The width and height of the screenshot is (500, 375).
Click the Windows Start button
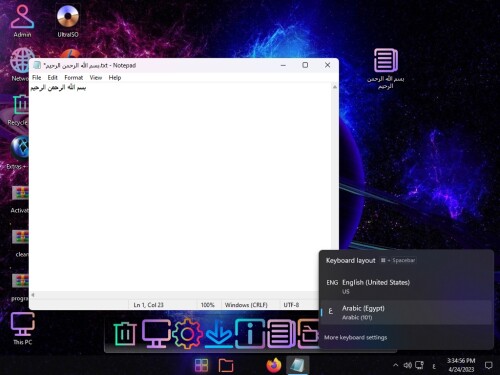pyautogui.click(x=201, y=366)
